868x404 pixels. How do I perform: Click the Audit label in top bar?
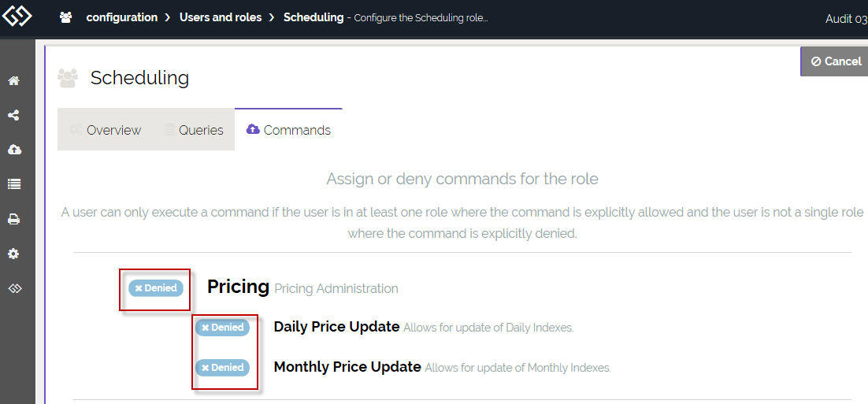coord(845,19)
